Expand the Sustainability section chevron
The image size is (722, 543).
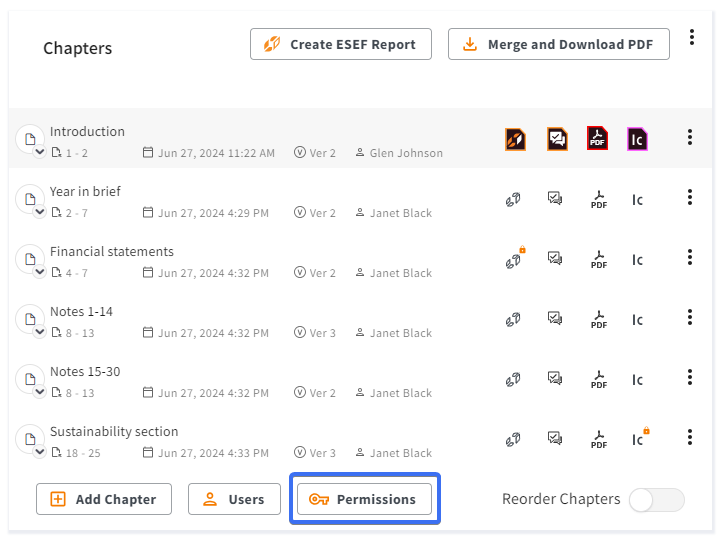tap(40, 451)
